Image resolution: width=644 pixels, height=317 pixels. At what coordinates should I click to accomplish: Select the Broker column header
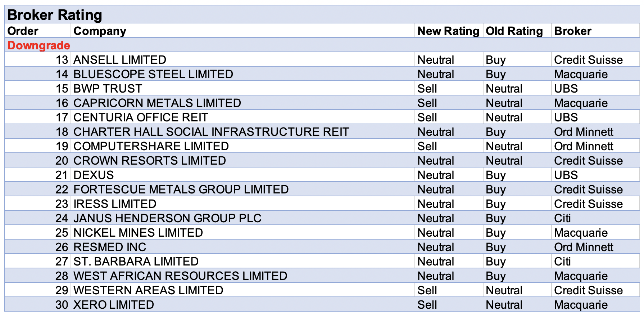(x=572, y=31)
